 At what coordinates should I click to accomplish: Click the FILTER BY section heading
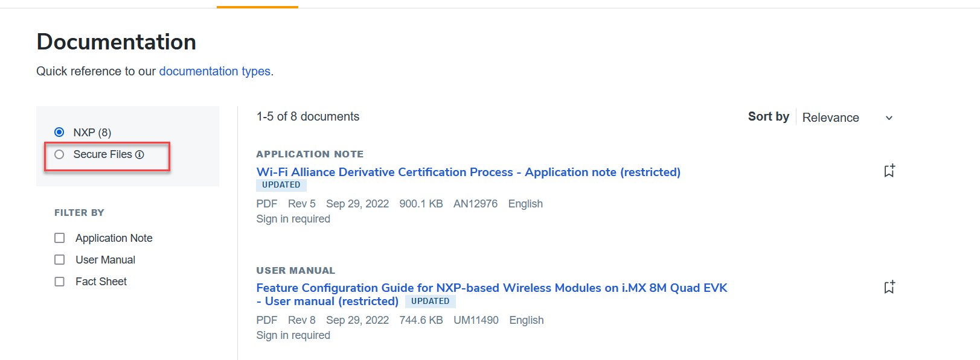pos(79,213)
